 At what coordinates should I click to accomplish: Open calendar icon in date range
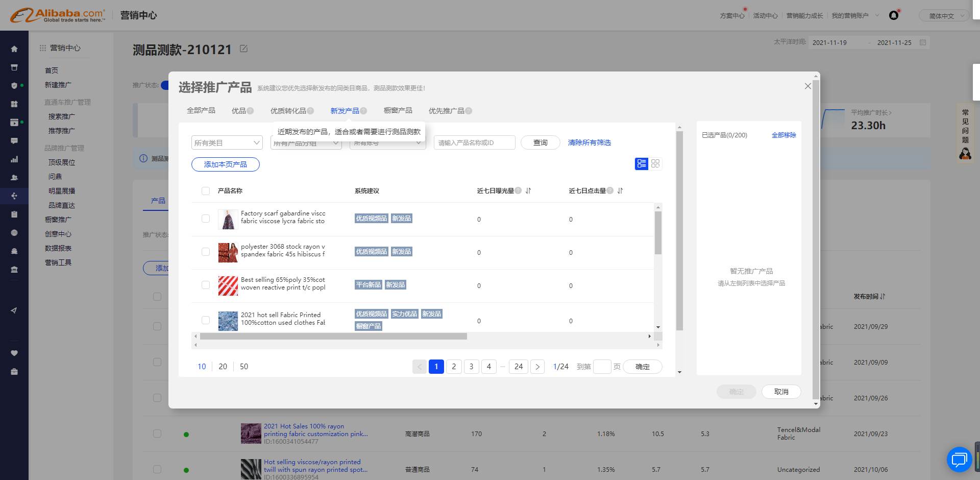pos(923,42)
